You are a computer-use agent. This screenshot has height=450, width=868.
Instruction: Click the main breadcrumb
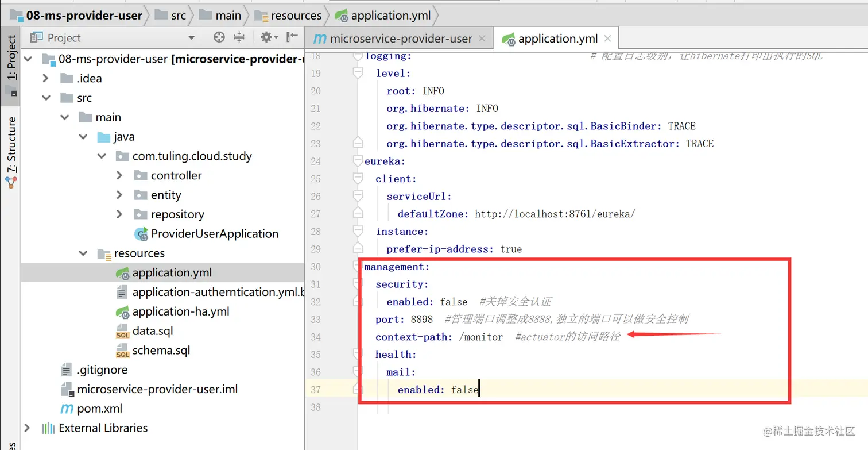(x=220, y=16)
